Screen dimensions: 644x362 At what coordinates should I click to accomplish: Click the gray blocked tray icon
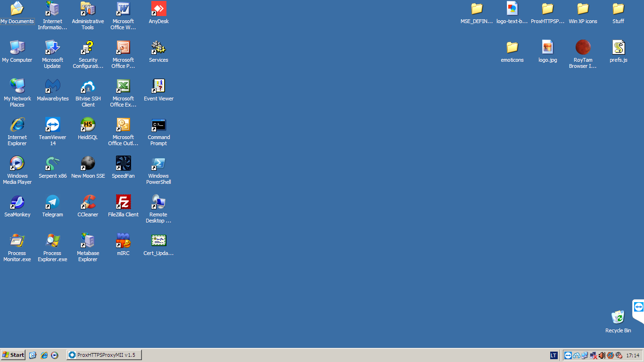click(x=619, y=355)
